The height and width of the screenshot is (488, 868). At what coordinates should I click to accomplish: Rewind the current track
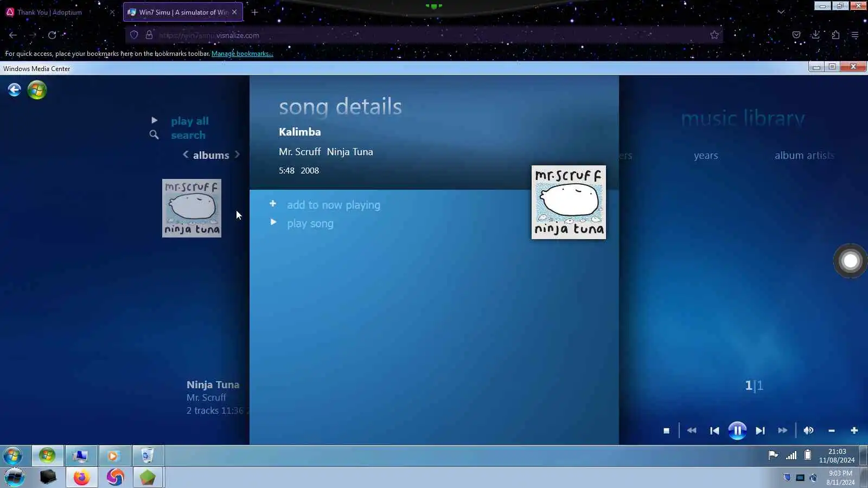click(692, 431)
